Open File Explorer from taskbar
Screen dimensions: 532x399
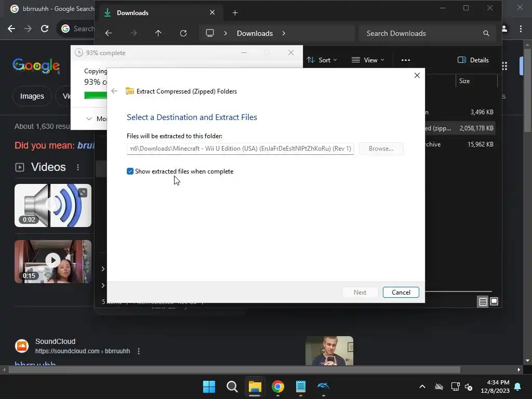[x=255, y=387]
